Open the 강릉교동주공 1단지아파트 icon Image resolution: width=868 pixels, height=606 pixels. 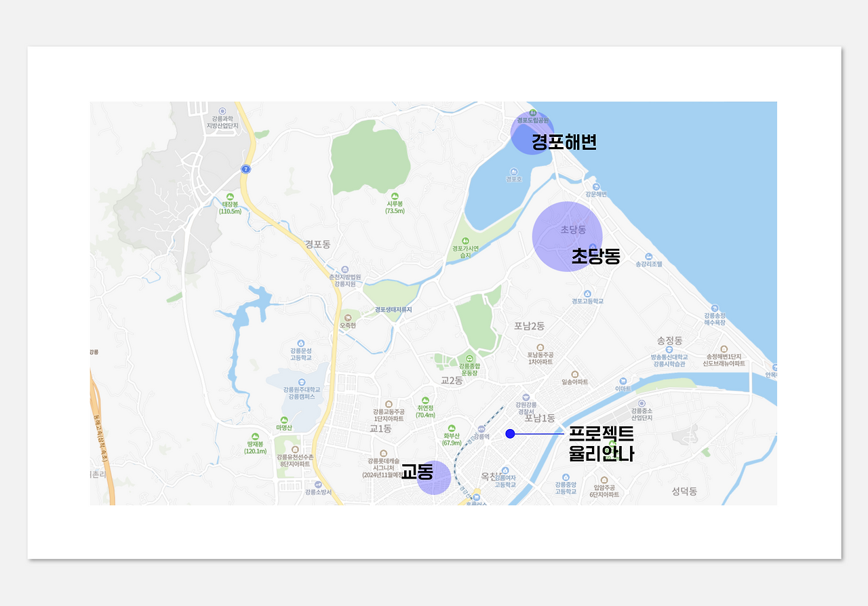[x=389, y=404]
